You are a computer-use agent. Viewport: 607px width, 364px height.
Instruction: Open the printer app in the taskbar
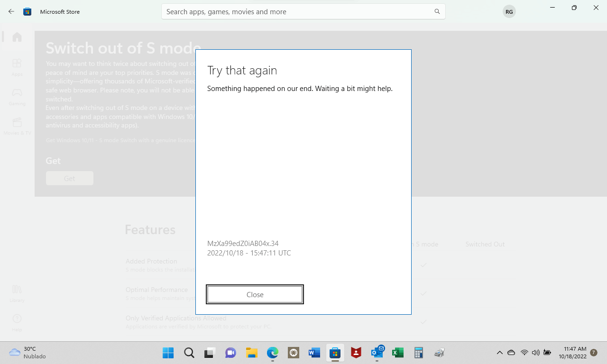pos(440,353)
